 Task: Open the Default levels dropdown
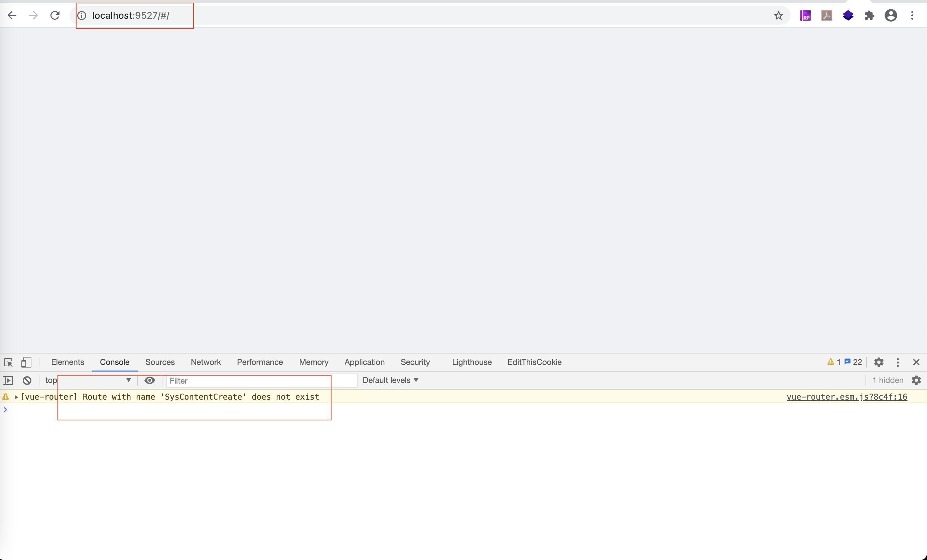391,380
